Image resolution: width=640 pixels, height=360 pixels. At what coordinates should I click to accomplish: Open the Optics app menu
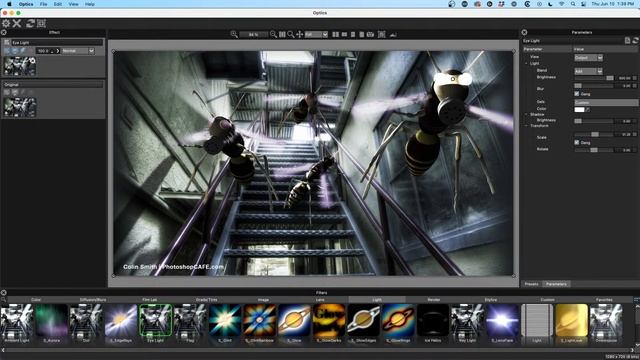coord(26,4)
